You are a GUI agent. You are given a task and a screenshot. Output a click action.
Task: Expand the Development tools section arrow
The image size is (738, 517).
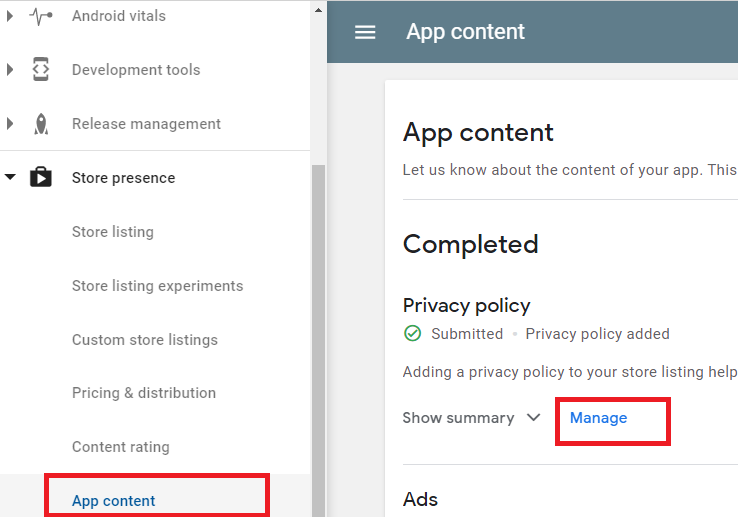tap(11, 70)
